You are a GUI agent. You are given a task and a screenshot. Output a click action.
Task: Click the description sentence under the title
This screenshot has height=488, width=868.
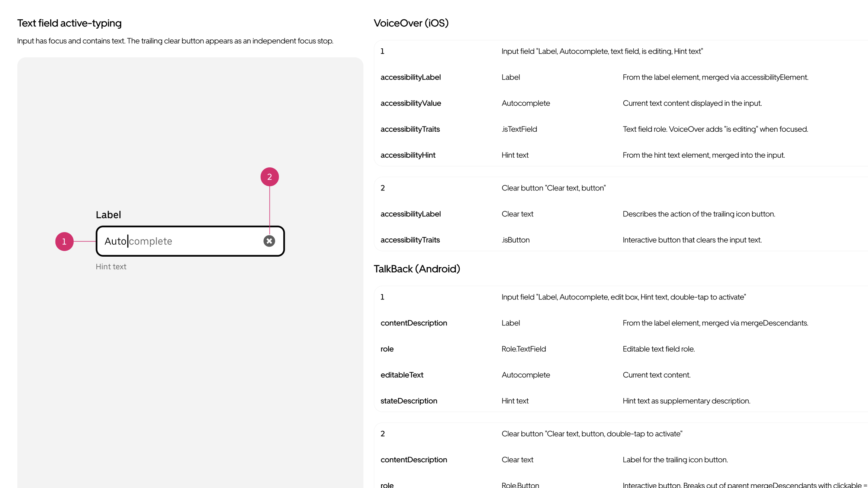click(175, 41)
